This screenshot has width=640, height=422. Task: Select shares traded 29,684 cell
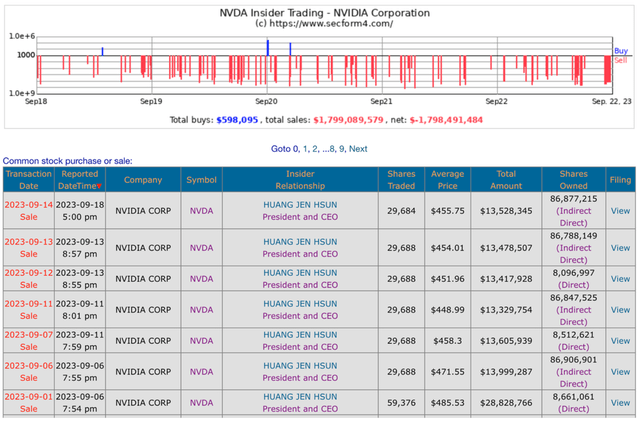(x=401, y=211)
